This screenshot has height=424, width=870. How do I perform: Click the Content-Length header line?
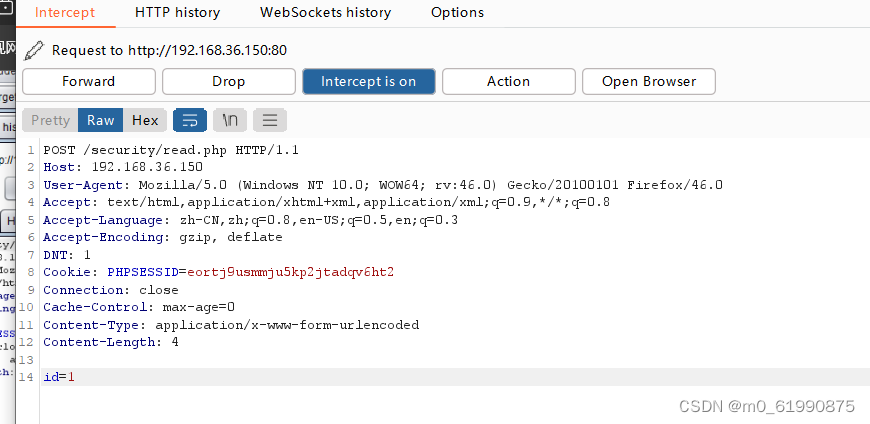(x=110, y=342)
